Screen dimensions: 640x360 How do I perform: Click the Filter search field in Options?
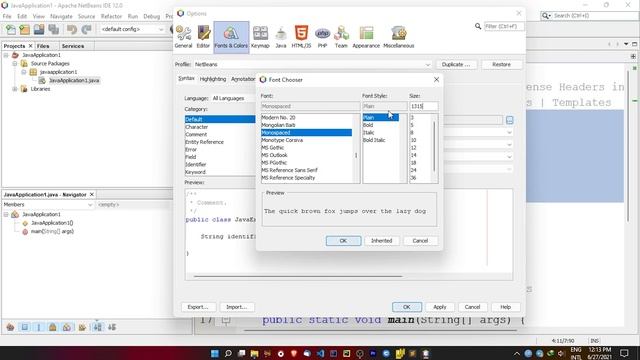click(x=504, y=26)
